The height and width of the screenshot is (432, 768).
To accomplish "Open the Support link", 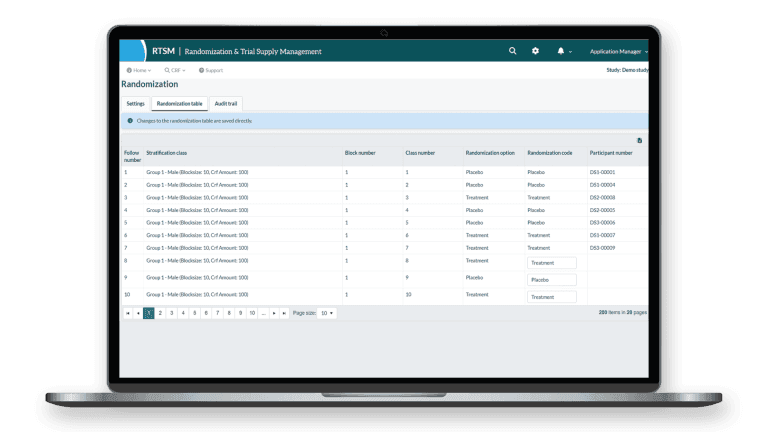I will tap(211, 70).
